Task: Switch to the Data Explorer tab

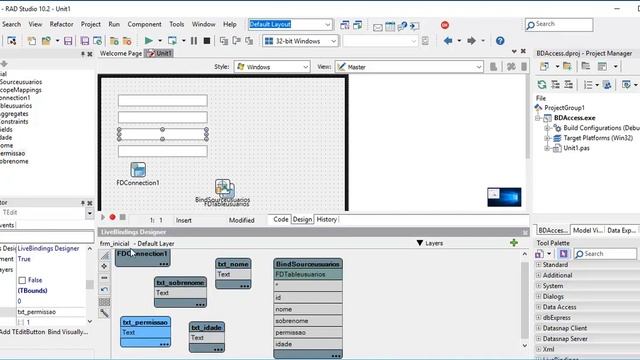Action: click(621, 230)
